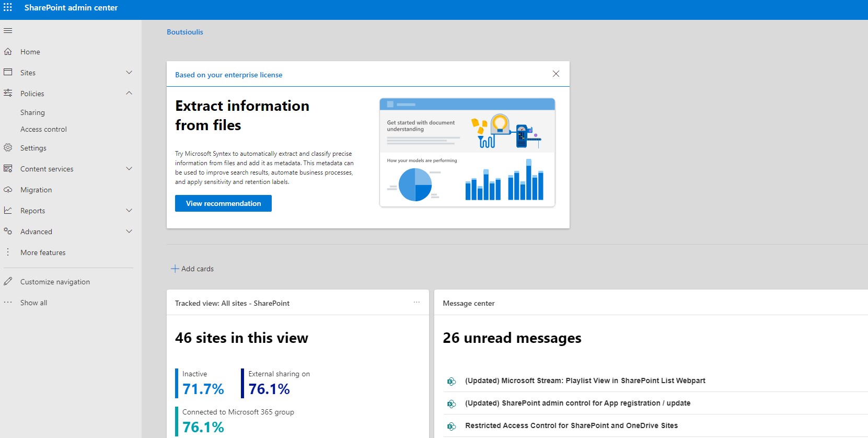Expand the Advanced navigation section

tap(129, 232)
